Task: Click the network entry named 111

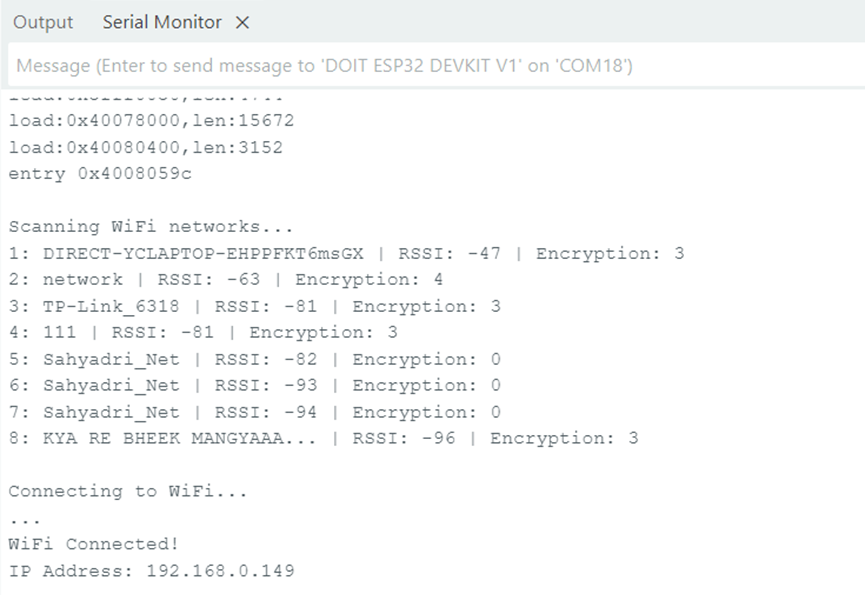Action: coord(203,333)
